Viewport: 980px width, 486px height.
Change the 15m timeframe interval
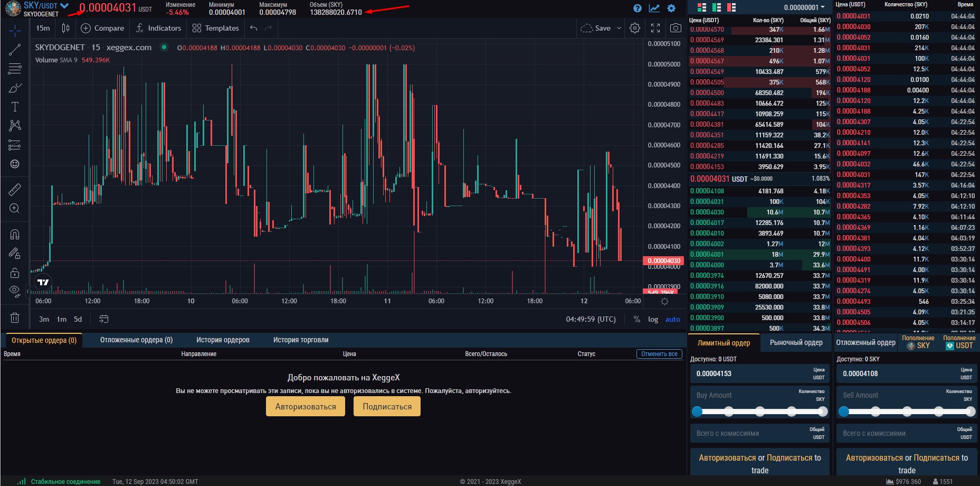[43, 28]
